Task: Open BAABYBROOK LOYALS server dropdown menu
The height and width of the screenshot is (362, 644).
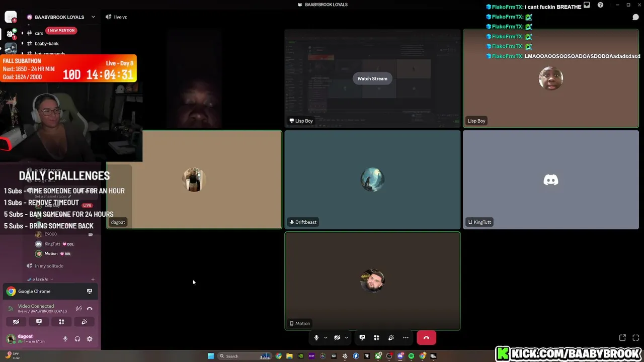Action: 61,17
